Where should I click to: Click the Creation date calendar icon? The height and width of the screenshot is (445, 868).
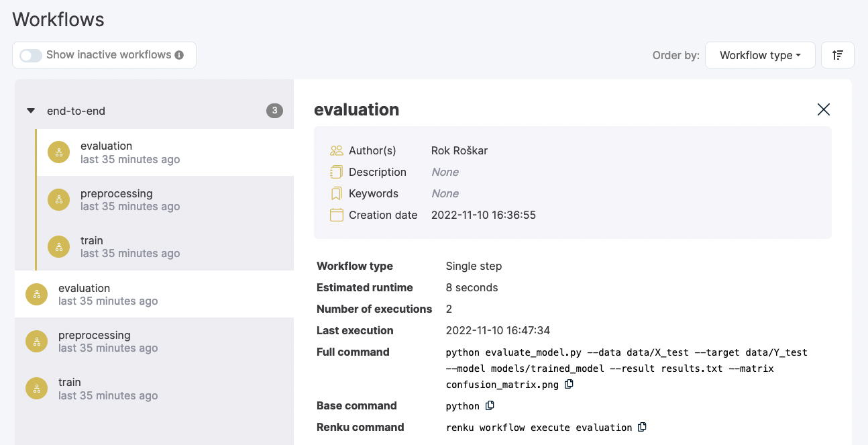336,215
